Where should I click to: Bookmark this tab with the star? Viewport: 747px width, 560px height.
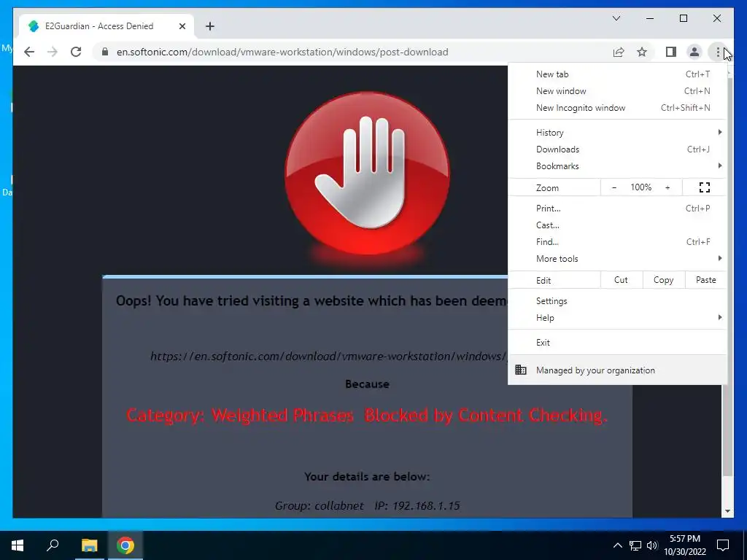pyautogui.click(x=642, y=52)
